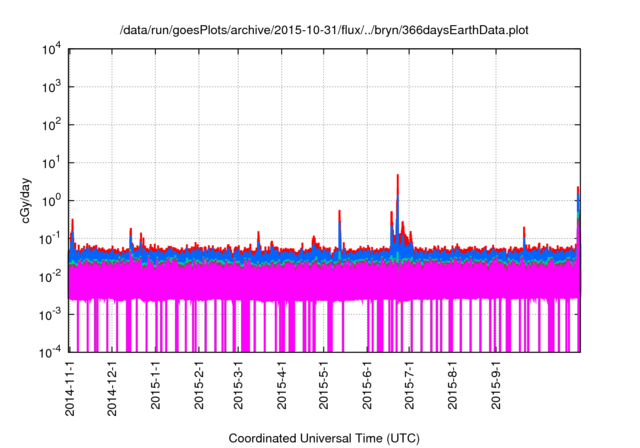Click the Coordinated Universal Time (UTC) label
The width and height of the screenshot is (640, 448).
point(324,438)
